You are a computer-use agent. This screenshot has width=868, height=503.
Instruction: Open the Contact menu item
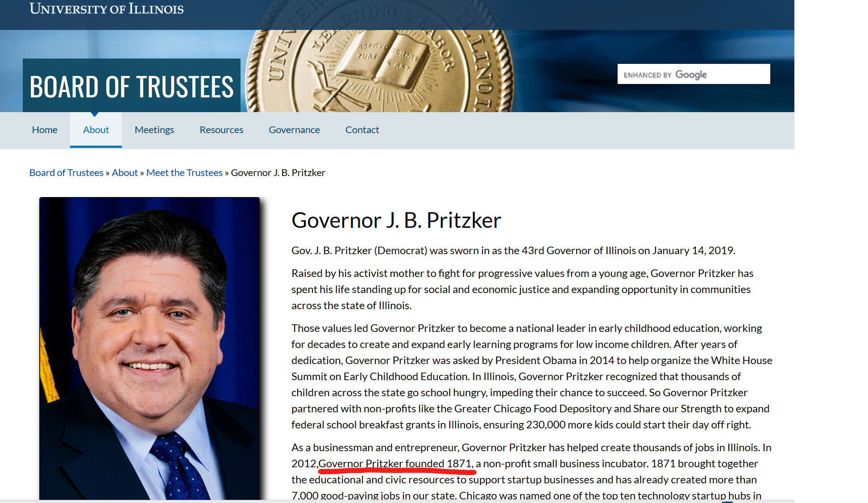362,130
